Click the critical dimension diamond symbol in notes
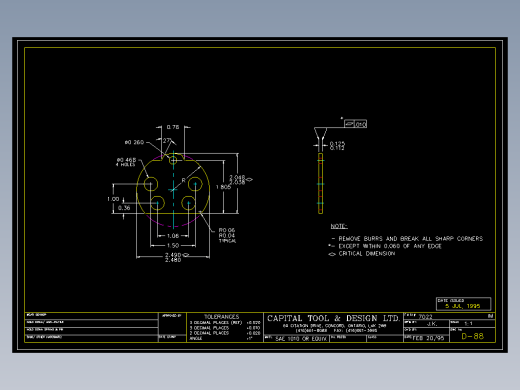This screenshot has height=390, width=520. [x=332, y=254]
